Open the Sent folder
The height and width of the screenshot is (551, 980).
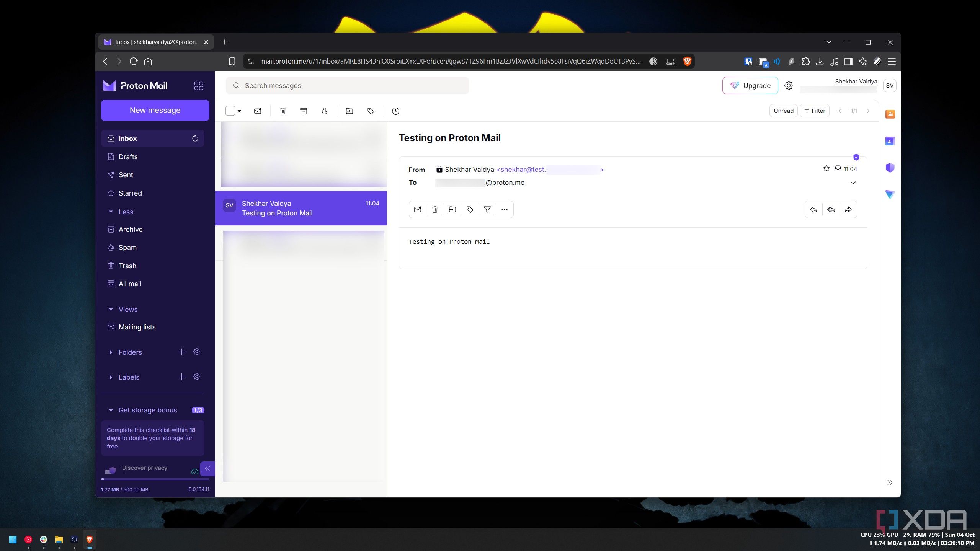coord(153,175)
